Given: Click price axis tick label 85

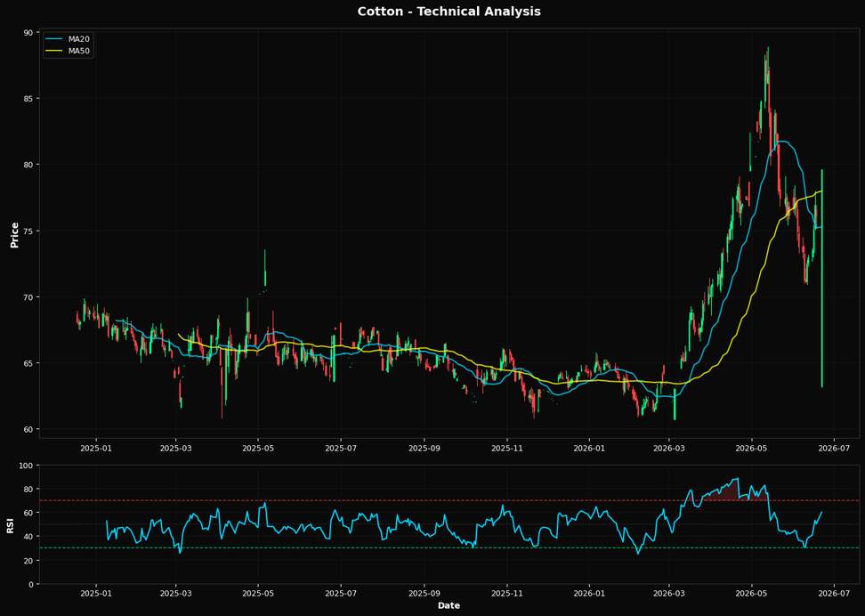Looking at the screenshot, I should click(28, 99).
